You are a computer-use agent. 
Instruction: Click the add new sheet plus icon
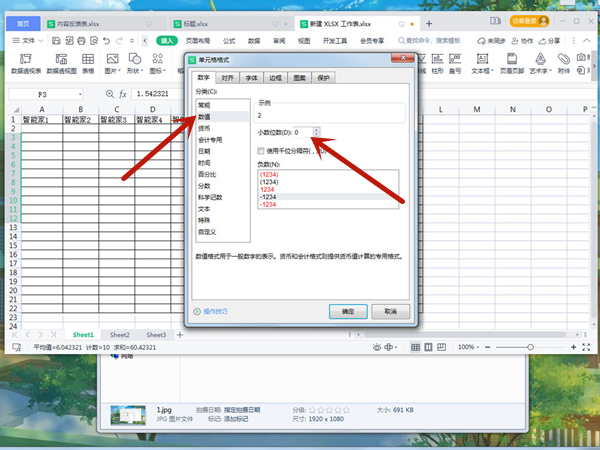coord(180,335)
